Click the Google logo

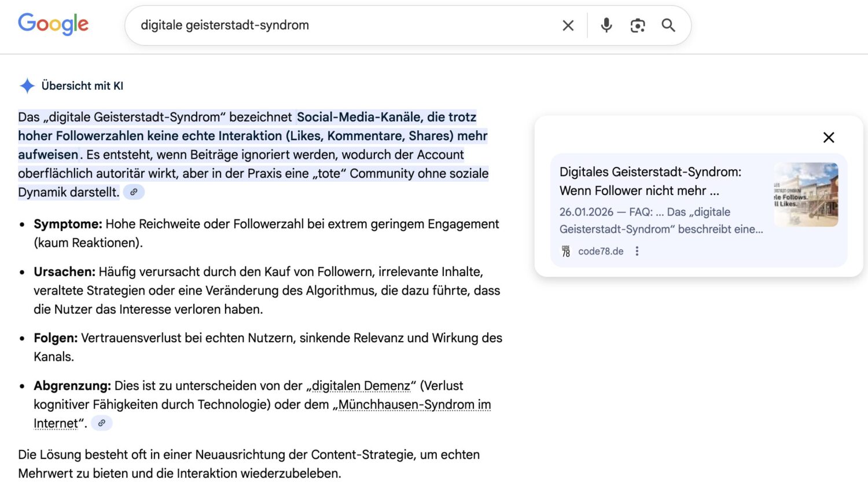(x=53, y=24)
